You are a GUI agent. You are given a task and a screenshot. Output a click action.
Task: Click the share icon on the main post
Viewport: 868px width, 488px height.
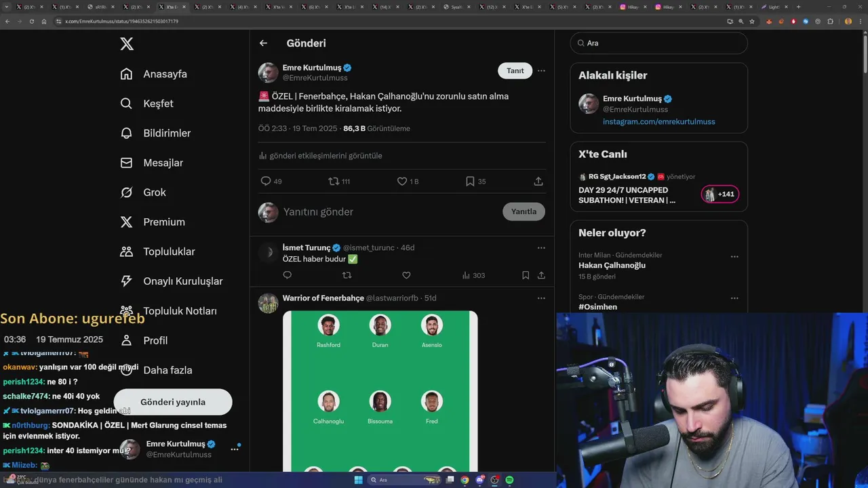[538, 181]
